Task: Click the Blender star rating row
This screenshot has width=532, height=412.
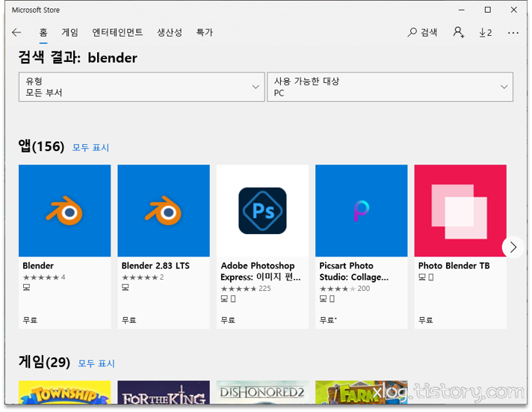Action: pyautogui.click(x=44, y=277)
